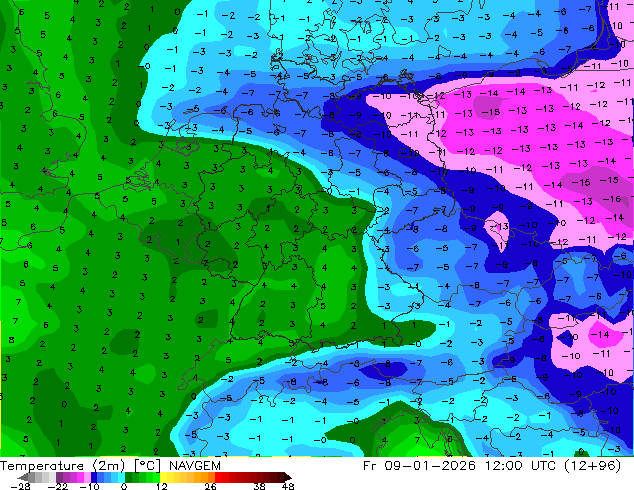
Task: Click the '-10' legend value
Action: pos(89,486)
